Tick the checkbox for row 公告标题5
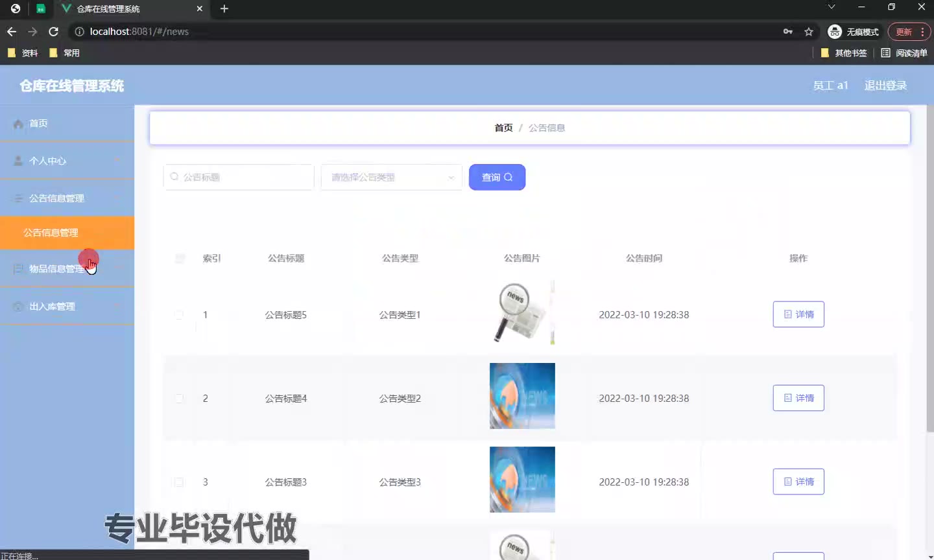Screen dimensions: 934x560 click(x=179, y=315)
